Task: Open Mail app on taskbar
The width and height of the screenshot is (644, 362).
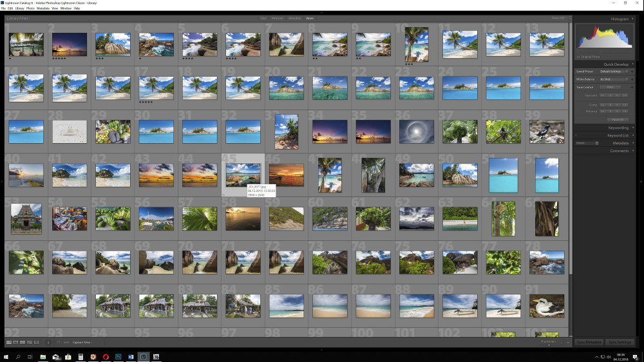Action: tap(56, 357)
